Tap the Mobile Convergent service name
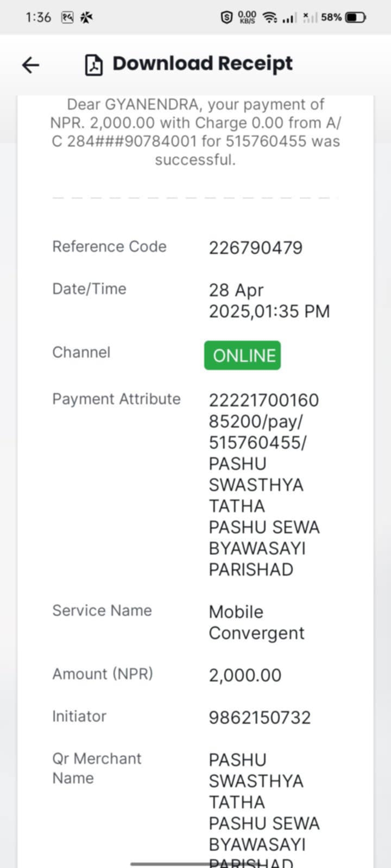This screenshot has height=868, width=391. [x=257, y=622]
